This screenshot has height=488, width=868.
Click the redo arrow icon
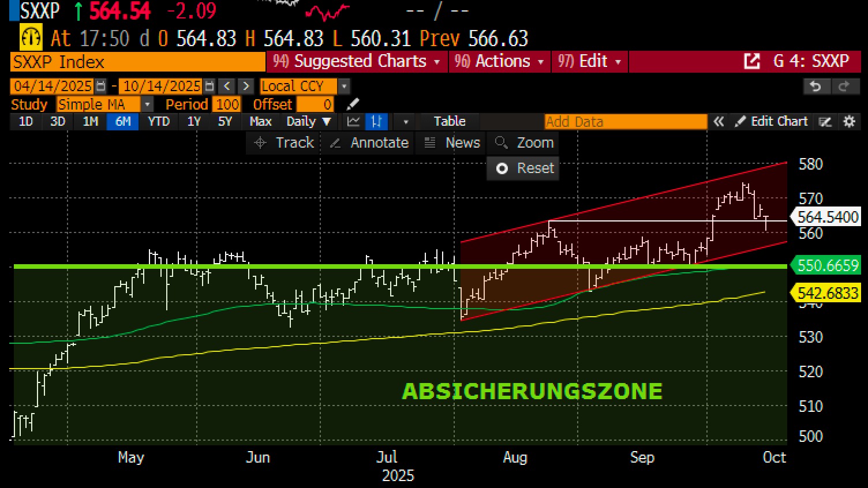click(844, 87)
